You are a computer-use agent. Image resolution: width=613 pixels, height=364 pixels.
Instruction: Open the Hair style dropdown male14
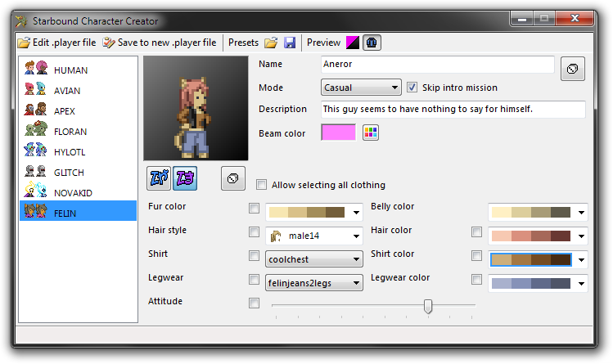[314, 236]
